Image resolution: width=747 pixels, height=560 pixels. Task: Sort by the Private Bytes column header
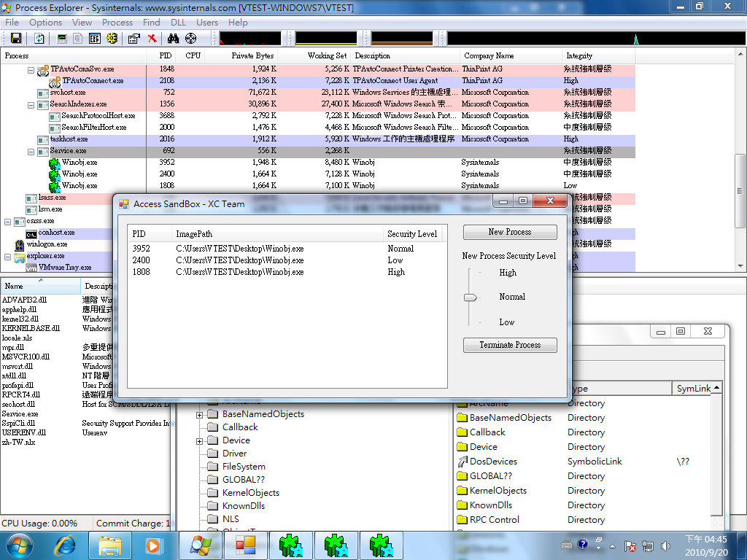pyautogui.click(x=241, y=55)
